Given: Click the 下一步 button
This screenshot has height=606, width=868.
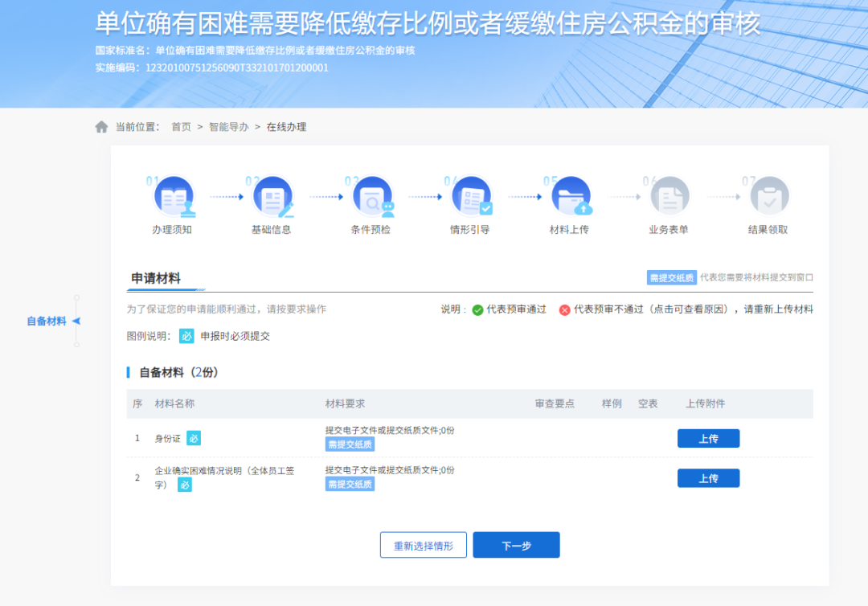Looking at the screenshot, I should (516, 545).
